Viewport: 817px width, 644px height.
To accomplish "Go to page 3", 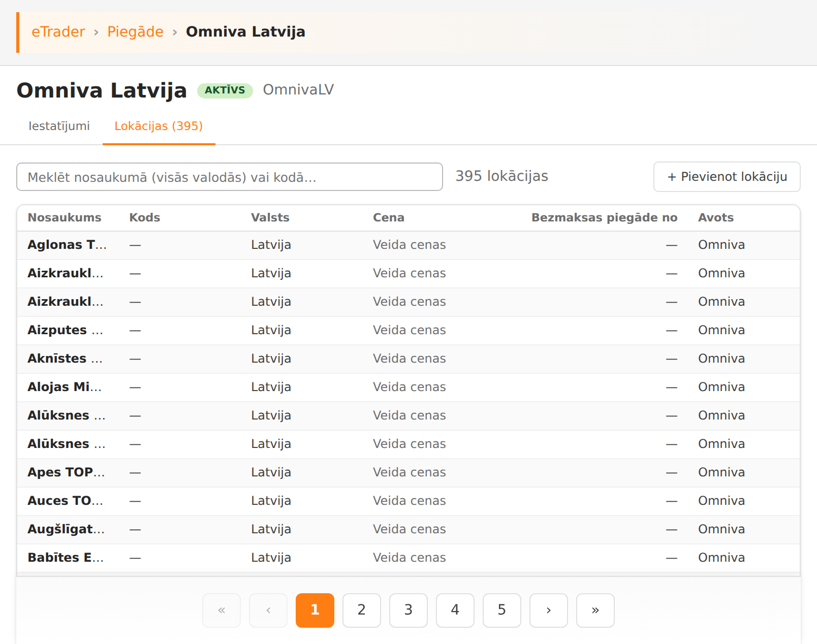I will coord(408,610).
